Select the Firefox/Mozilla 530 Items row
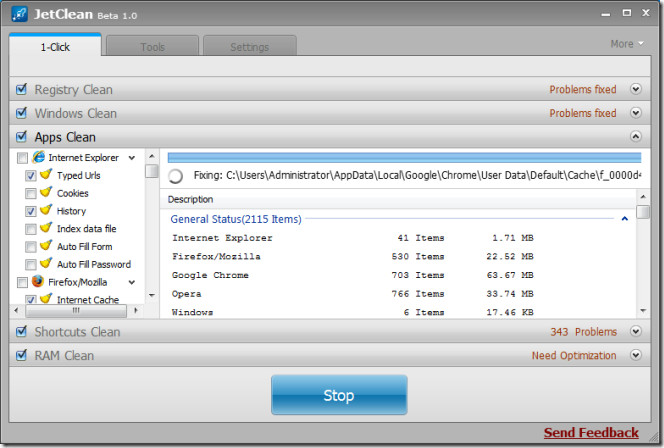Screen dimensions: 664x448 click(x=353, y=257)
